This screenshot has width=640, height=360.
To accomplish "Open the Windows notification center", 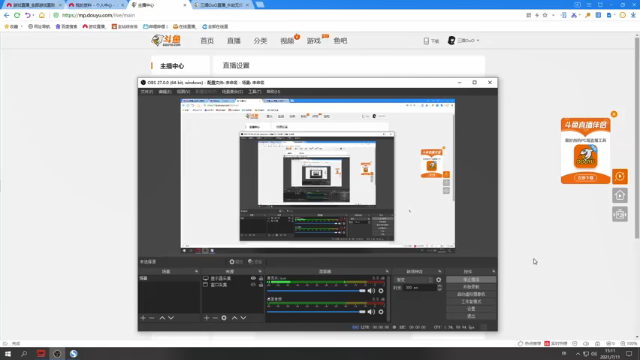I will tap(629, 353).
